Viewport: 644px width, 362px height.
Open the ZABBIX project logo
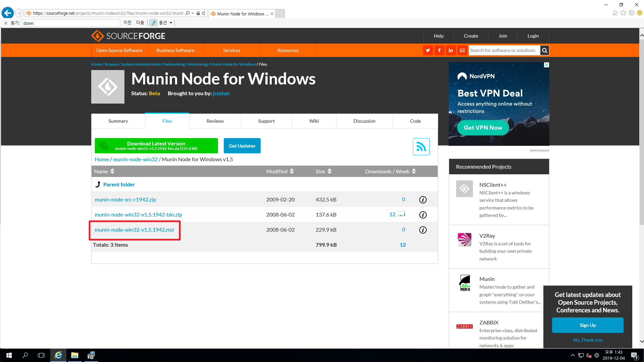click(x=464, y=326)
